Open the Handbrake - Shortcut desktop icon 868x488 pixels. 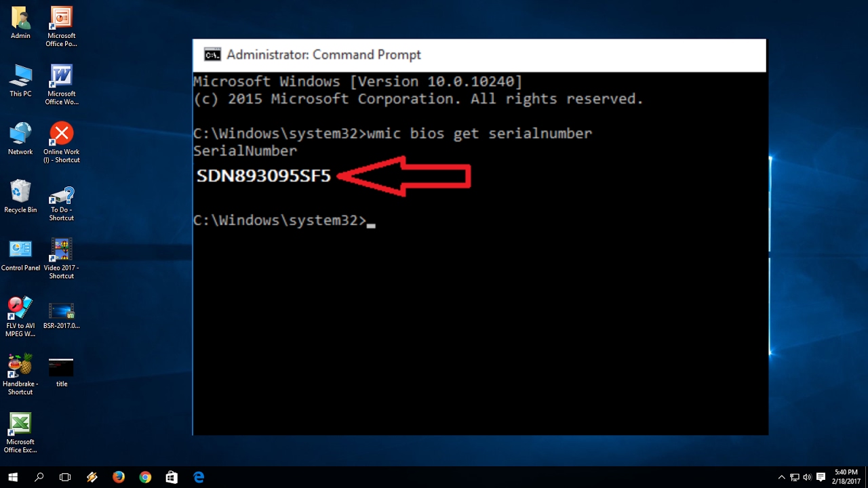coord(20,369)
